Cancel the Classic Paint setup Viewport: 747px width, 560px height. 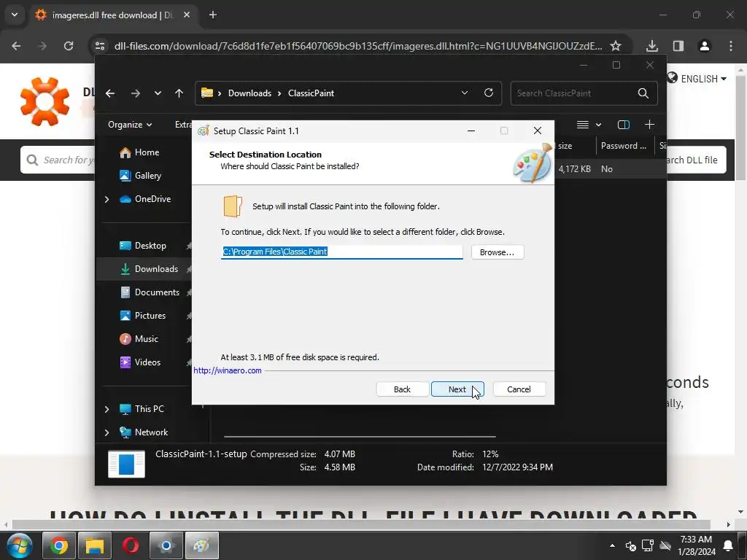[519, 389]
